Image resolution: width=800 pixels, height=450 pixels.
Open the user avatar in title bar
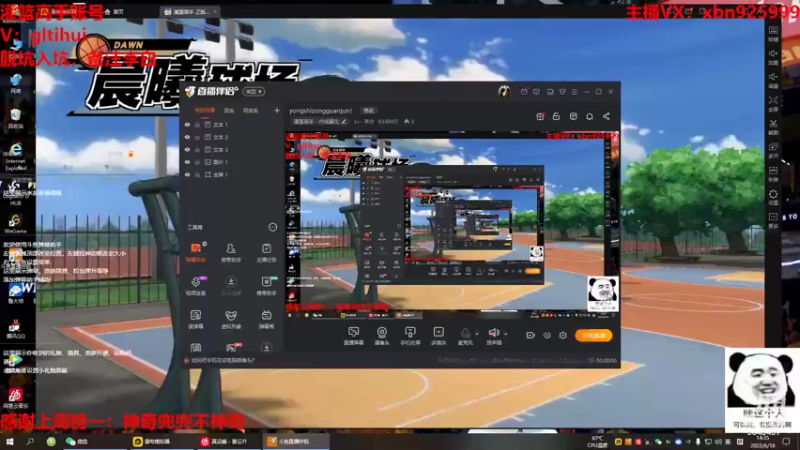point(504,91)
